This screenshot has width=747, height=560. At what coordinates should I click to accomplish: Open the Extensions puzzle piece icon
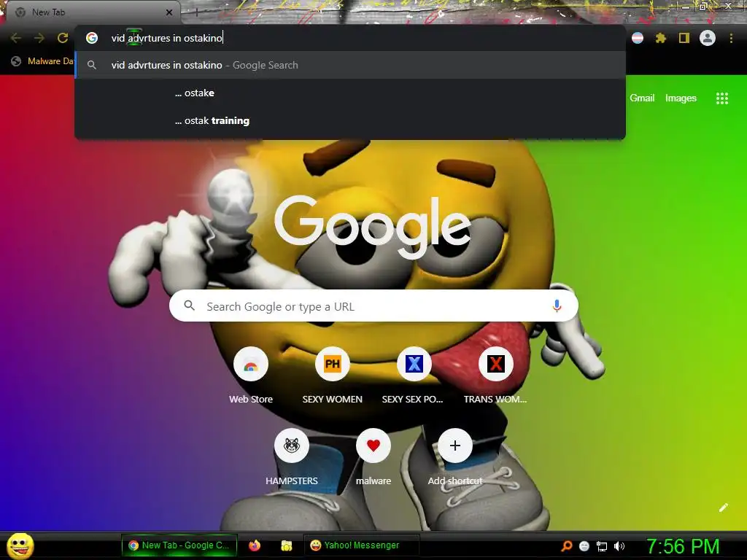661,38
